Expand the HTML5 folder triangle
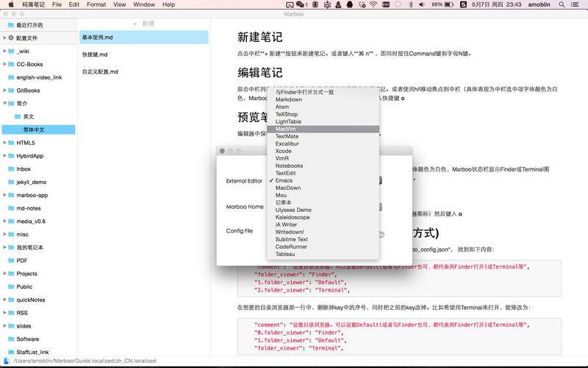Viewport: 588px width, 368px height. pos(4,142)
